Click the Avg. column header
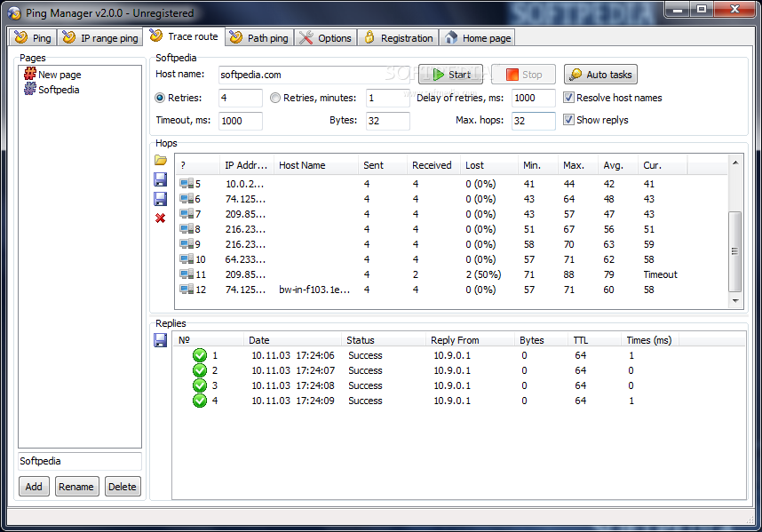 617,165
